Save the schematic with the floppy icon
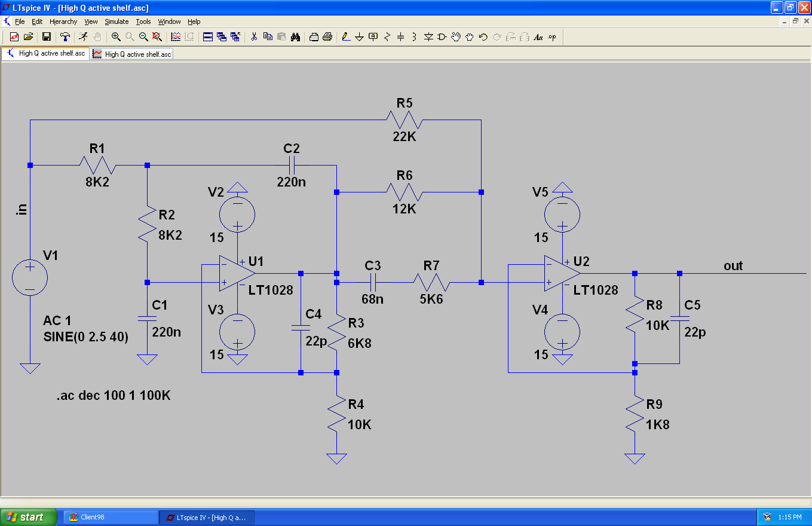 [x=47, y=37]
